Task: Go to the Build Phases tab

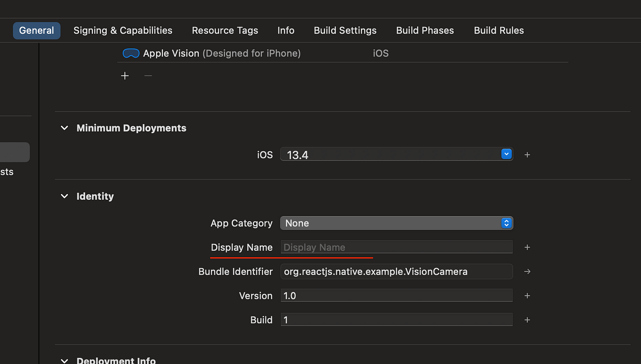Action: tap(425, 31)
